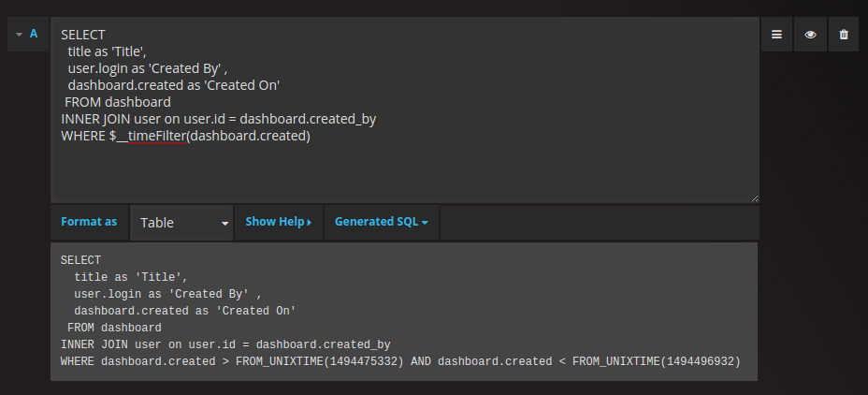Grab the query editor resize handle
868x395 pixels.
click(754, 197)
